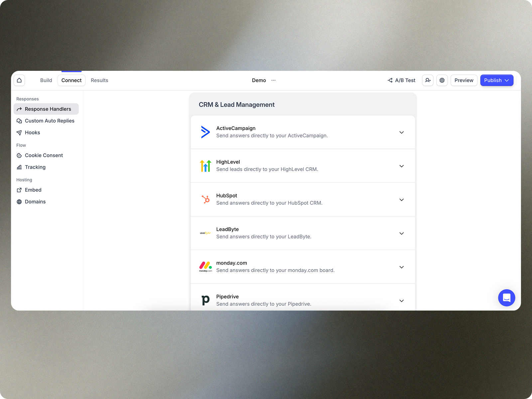Open Custom Auto Replies in the sidebar
This screenshot has height=399, width=532.
pos(46,121)
